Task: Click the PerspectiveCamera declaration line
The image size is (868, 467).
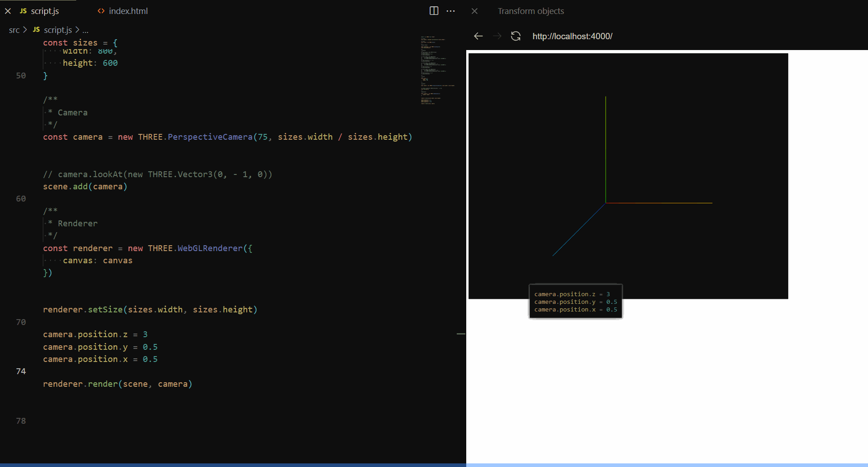Action: pyautogui.click(x=228, y=137)
